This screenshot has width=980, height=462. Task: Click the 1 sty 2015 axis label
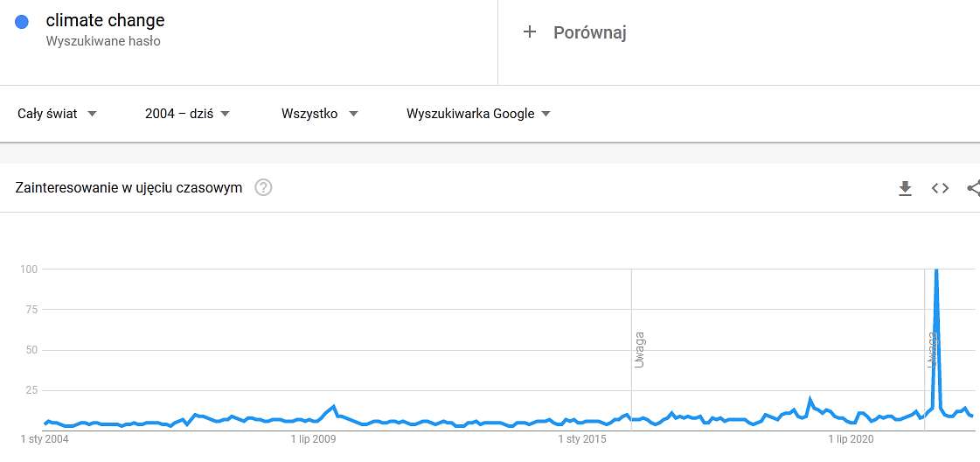click(582, 439)
